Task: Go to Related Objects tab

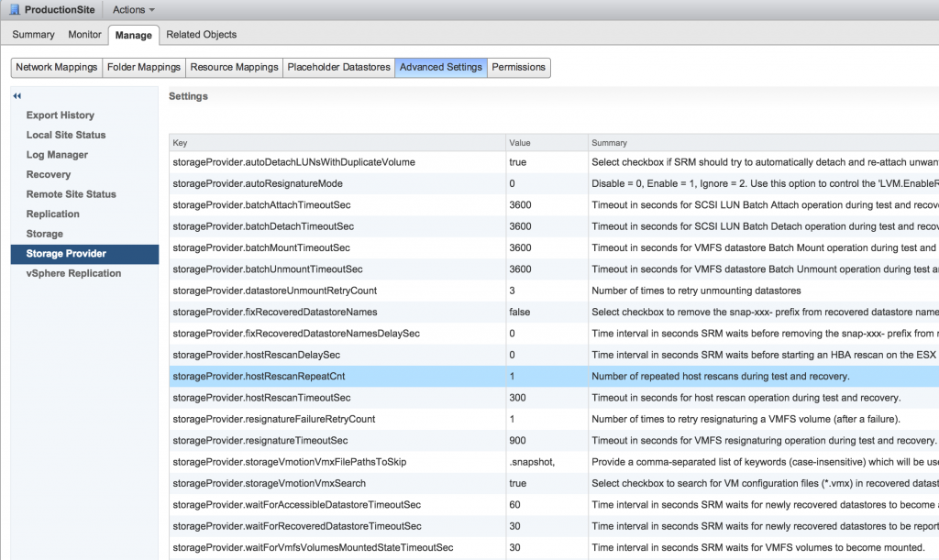Action: click(x=201, y=35)
